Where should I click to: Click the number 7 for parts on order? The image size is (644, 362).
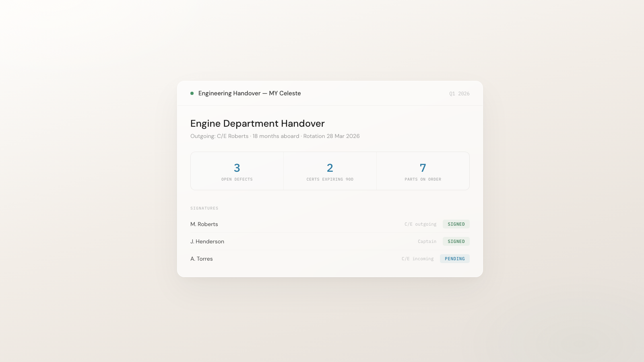pos(423,168)
